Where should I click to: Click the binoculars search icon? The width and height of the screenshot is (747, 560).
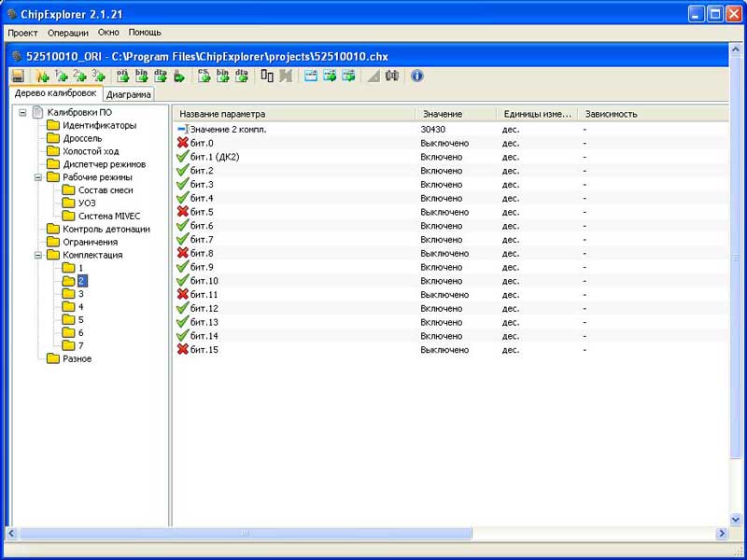coord(392,76)
